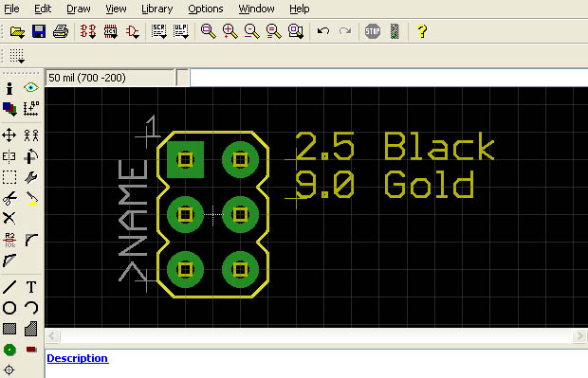This screenshot has width=588, height=378.
Task: Click the horizontal scrollbar left arrow
Action: (x=52, y=335)
